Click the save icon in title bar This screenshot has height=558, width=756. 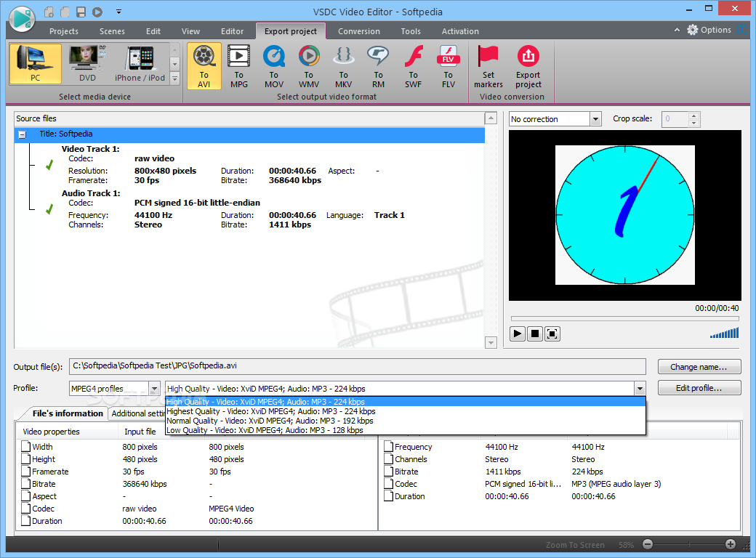[x=81, y=12]
